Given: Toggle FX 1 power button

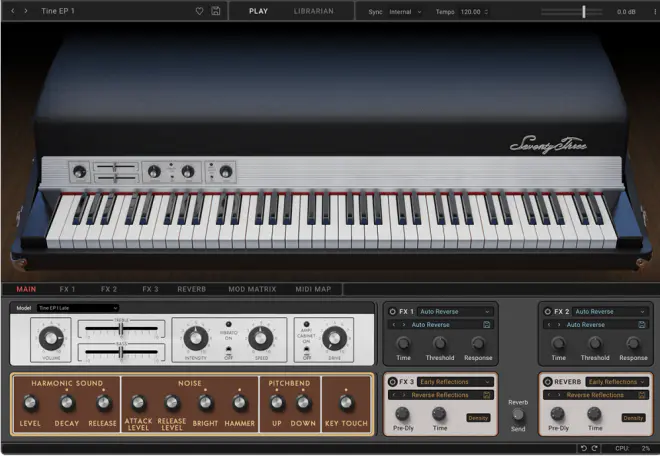Looking at the screenshot, I should 392,312.
